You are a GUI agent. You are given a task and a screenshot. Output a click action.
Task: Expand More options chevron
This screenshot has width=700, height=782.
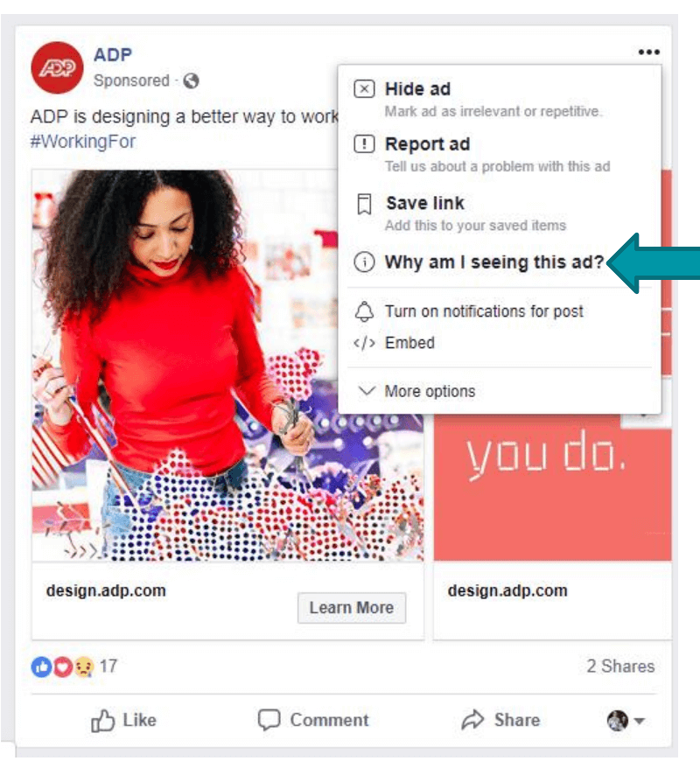click(367, 390)
